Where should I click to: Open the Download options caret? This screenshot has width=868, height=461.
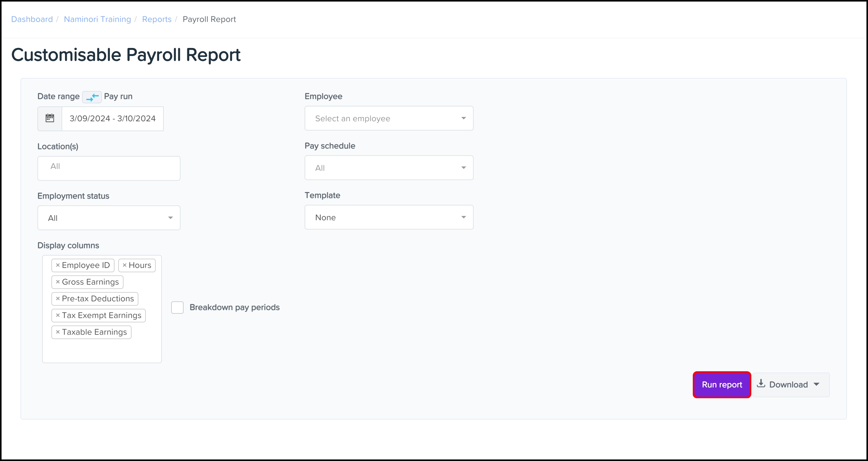pos(816,384)
